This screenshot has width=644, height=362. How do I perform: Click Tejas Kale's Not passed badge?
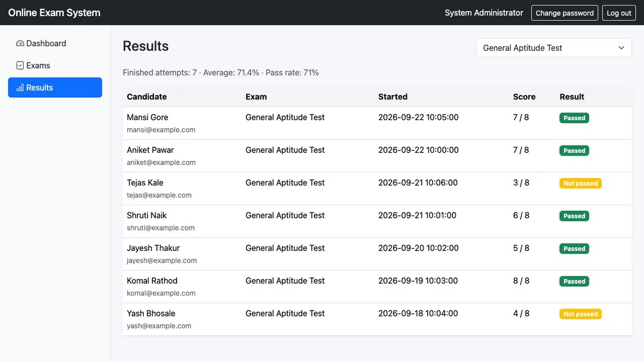tap(581, 183)
